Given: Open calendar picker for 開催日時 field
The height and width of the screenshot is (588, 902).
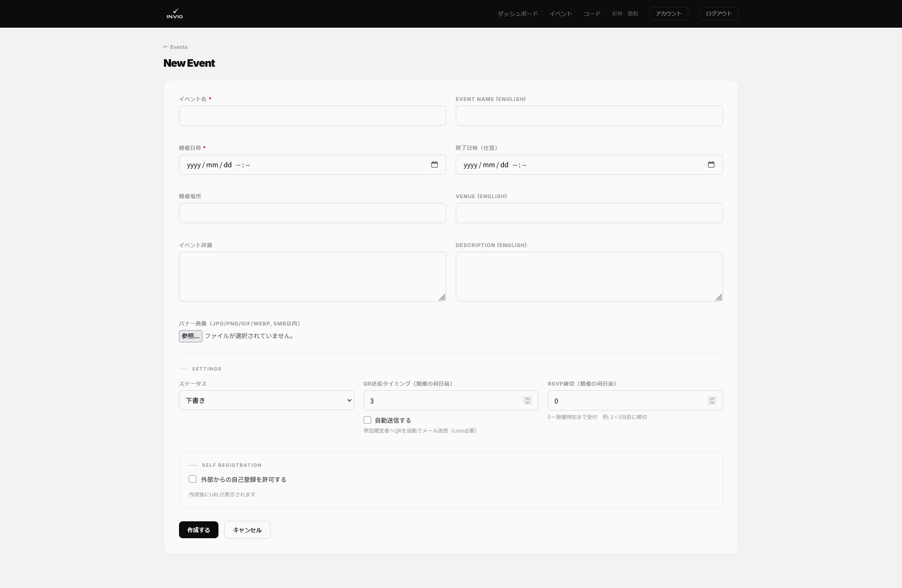Looking at the screenshot, I should click(x=435, y=165).
